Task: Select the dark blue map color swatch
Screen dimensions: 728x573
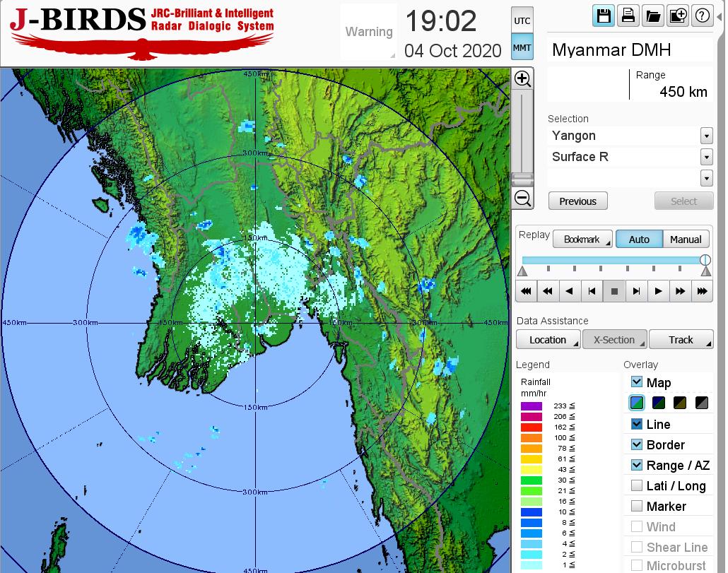Action: (x=659, y=403)
